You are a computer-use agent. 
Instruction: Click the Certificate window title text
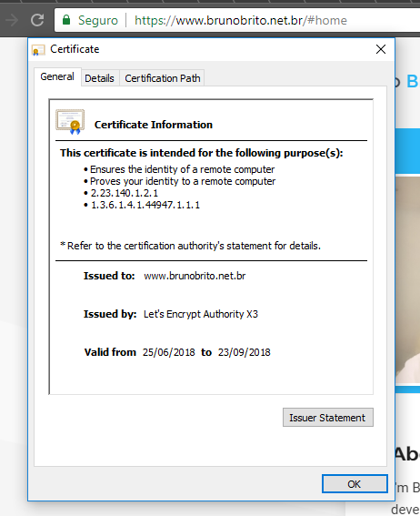pos(75,49)
